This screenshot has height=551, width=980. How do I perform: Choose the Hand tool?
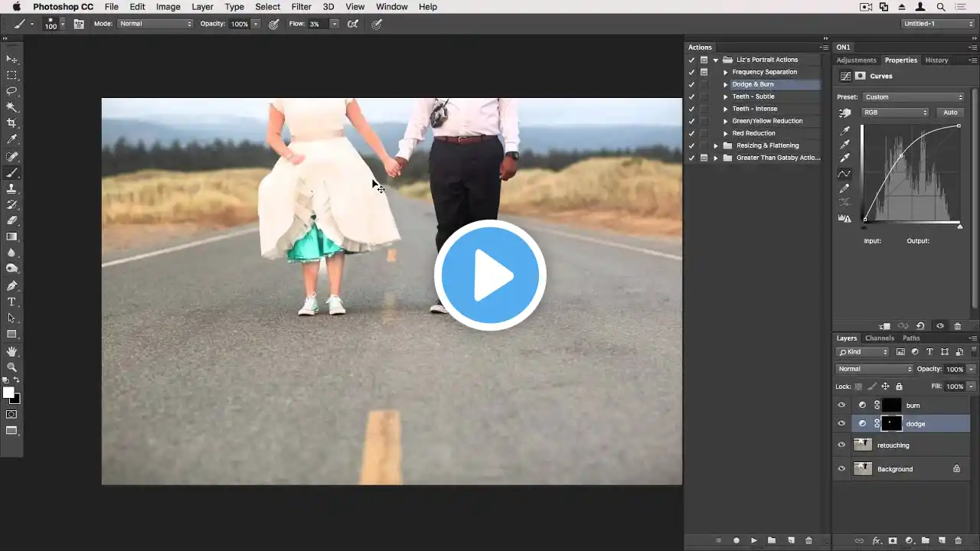tap(11, 351)
